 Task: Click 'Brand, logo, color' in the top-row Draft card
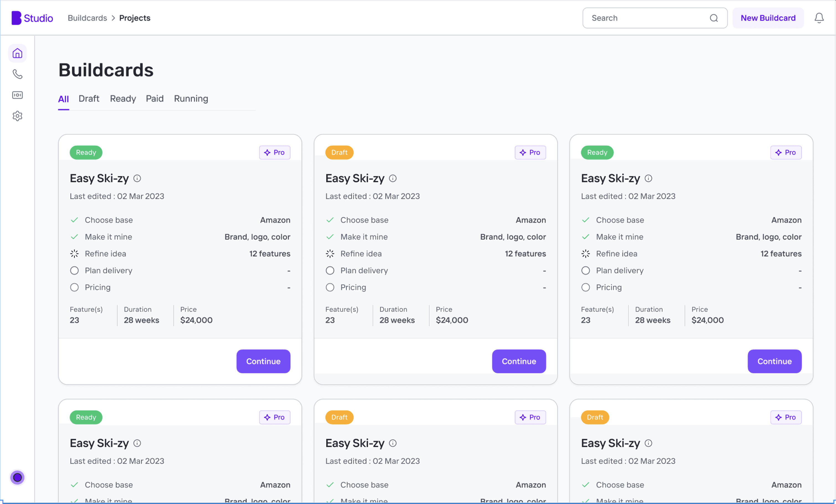(x=513, y=237)
